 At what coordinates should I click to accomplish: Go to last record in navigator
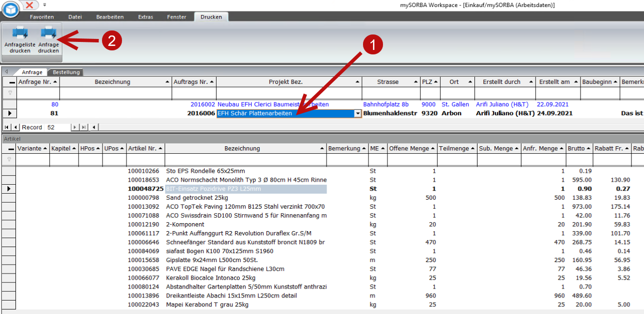83,127
